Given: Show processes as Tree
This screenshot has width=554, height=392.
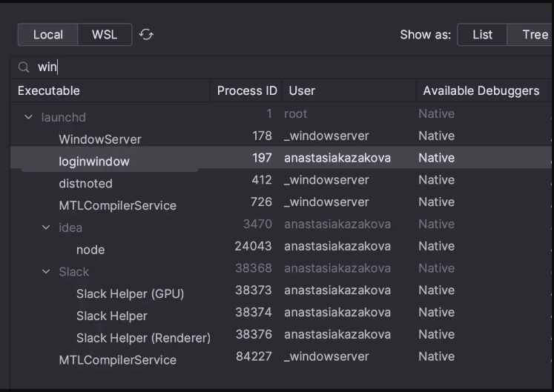Looking at the screenshot, I should (534, 35).
